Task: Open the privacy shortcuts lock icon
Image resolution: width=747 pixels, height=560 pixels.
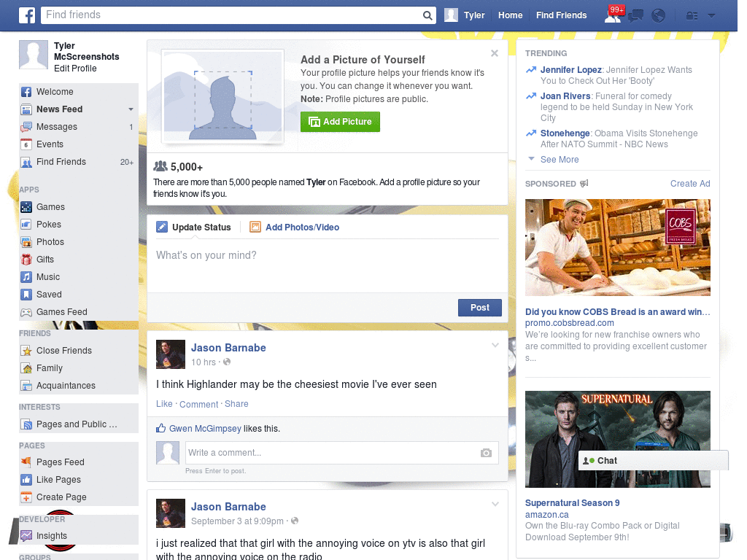Action: [x=692, y=16]
